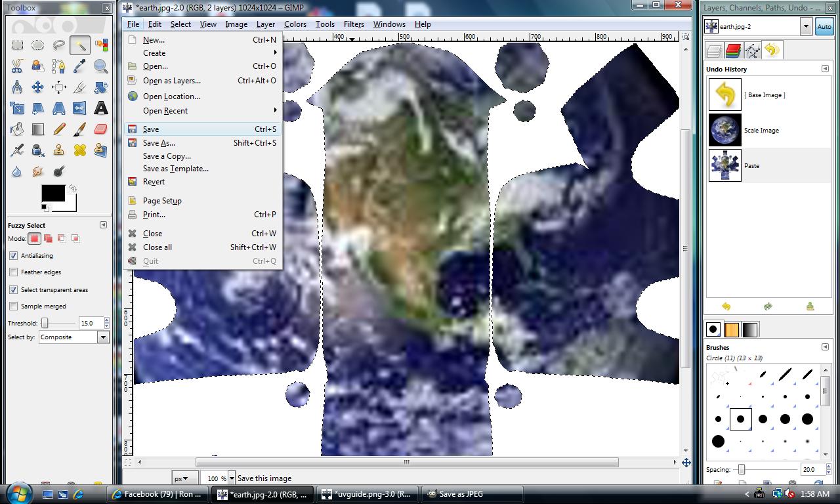Select the Color Picker eyedropper tool
The width and height of the screenshot is (840, 504).
click(80, 66)
